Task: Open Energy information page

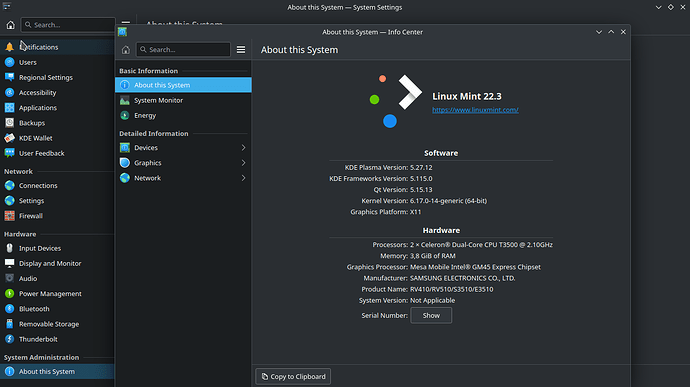Action: click(x=183, y=115)
